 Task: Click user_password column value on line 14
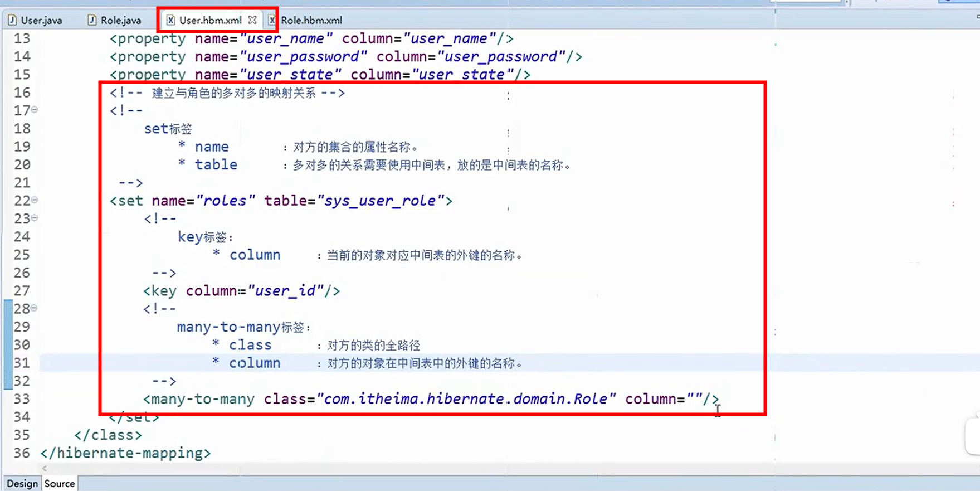pos(501,56)
